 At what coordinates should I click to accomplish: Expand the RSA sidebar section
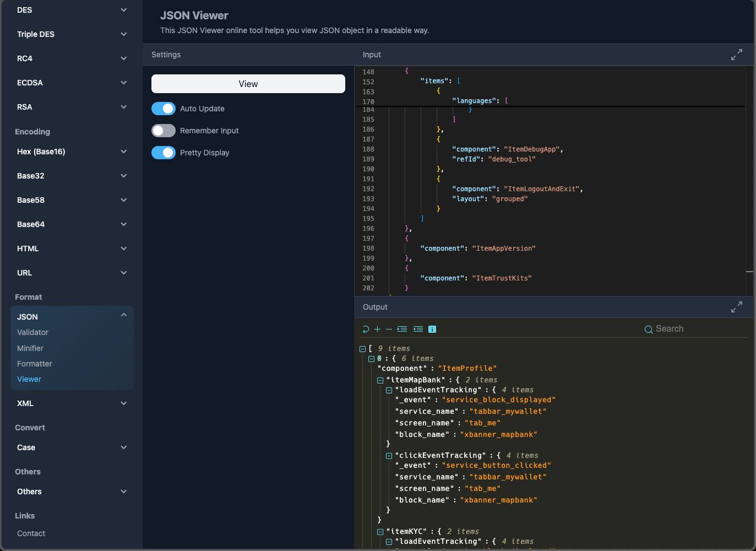(x=72, y=107)
